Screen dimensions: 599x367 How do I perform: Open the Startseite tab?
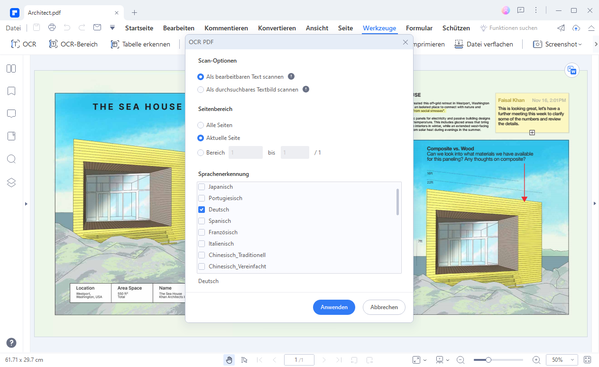139,28
